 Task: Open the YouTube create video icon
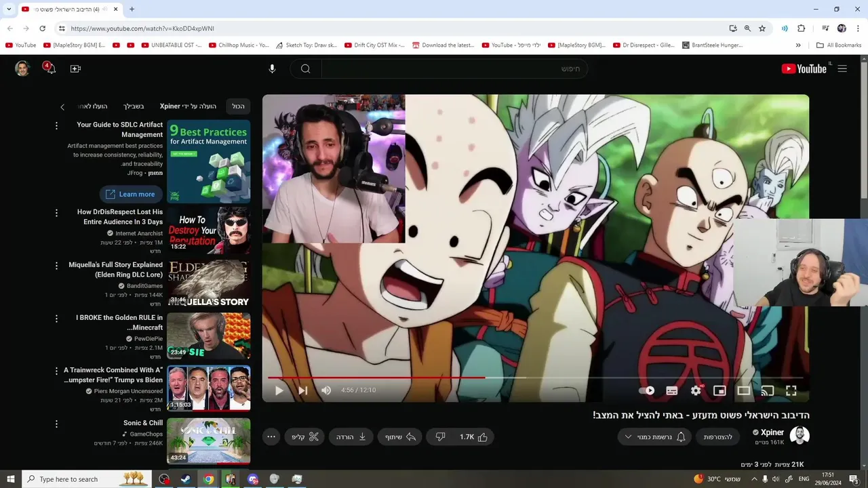click(75, 68)
